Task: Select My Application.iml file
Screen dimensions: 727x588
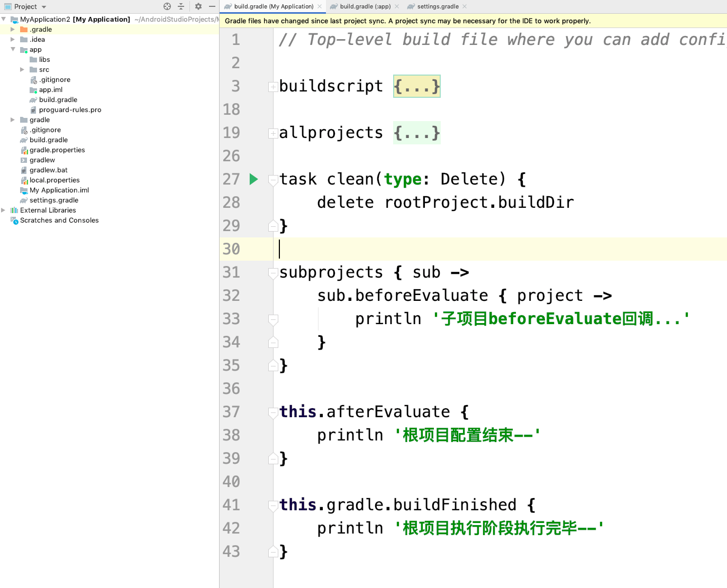Action: (x=59, y=190)
